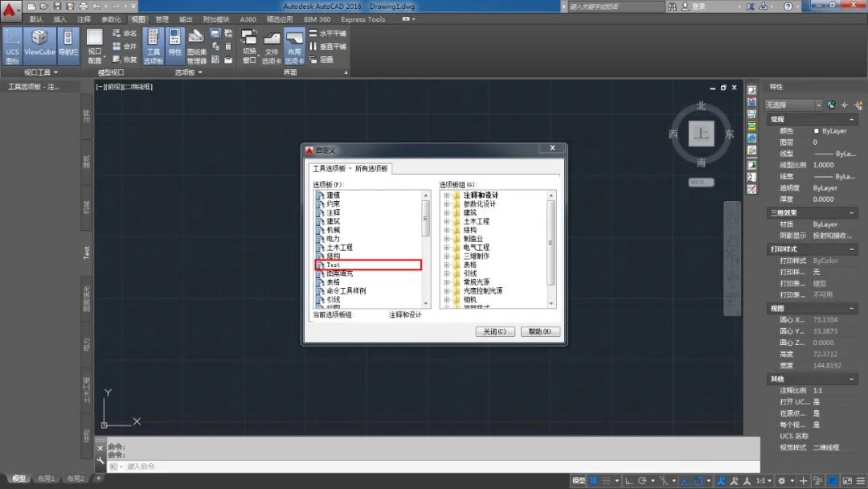
Task: Click the 导航栏 navigation bar icon
Action: pyautogui.click(x=68, y=46)
